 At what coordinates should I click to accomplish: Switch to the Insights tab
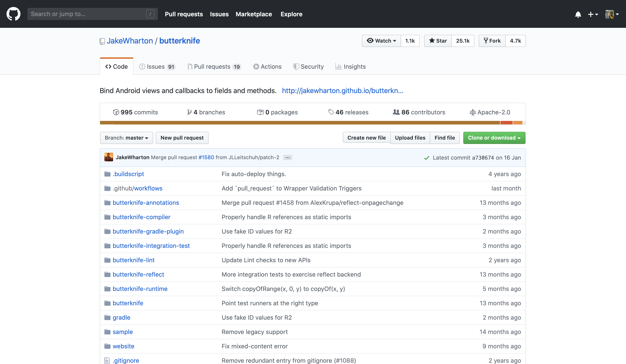click(x=350, y=67)
